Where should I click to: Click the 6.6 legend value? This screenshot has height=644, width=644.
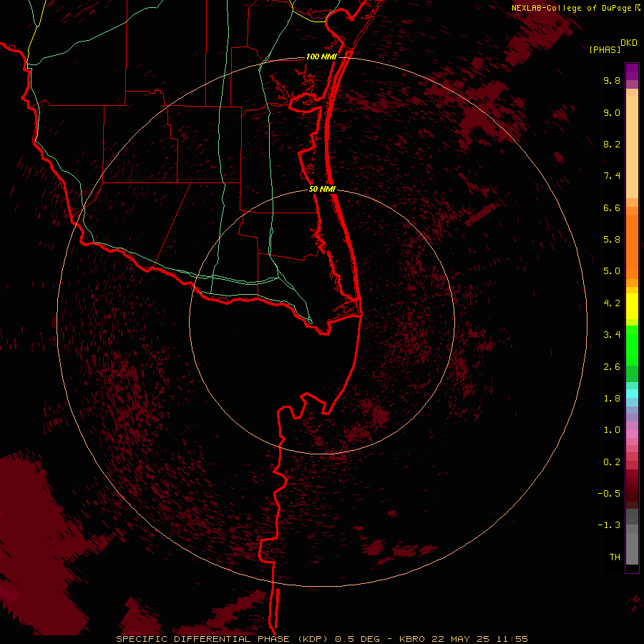coord(612,208)
